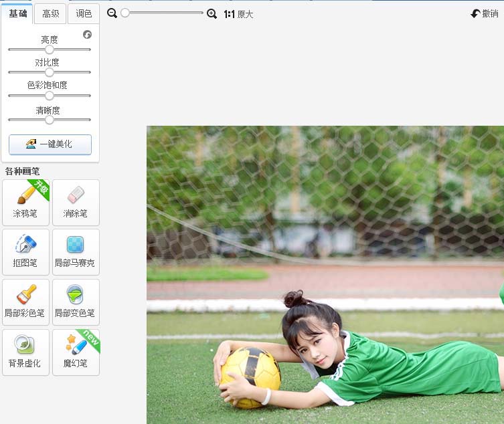The height and width of the screenshot is (424, 504).
Task: Click the 色彩饱和度 saturation slider handle
Action: (49, 96)
